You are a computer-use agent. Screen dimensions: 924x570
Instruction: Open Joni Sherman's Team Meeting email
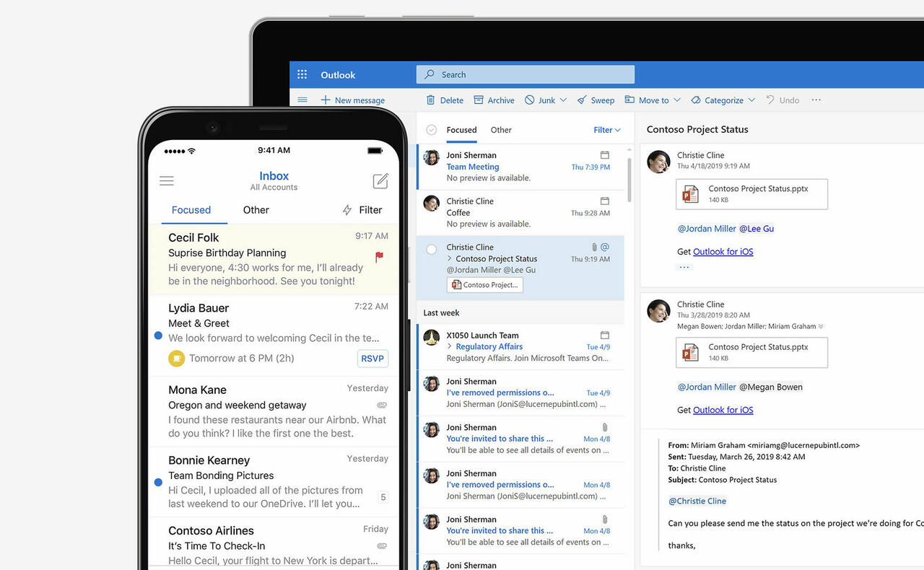[x=520, y=167]
